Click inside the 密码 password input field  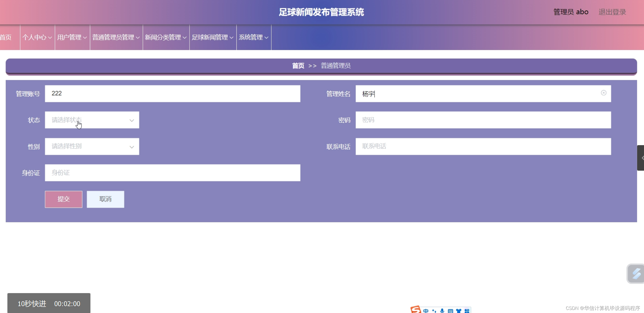pos(481,120)
